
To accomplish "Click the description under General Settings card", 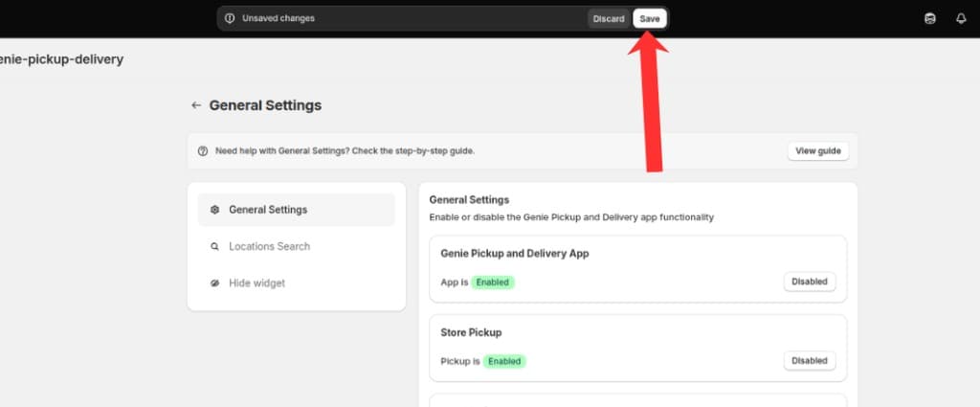I will [571, 217].
